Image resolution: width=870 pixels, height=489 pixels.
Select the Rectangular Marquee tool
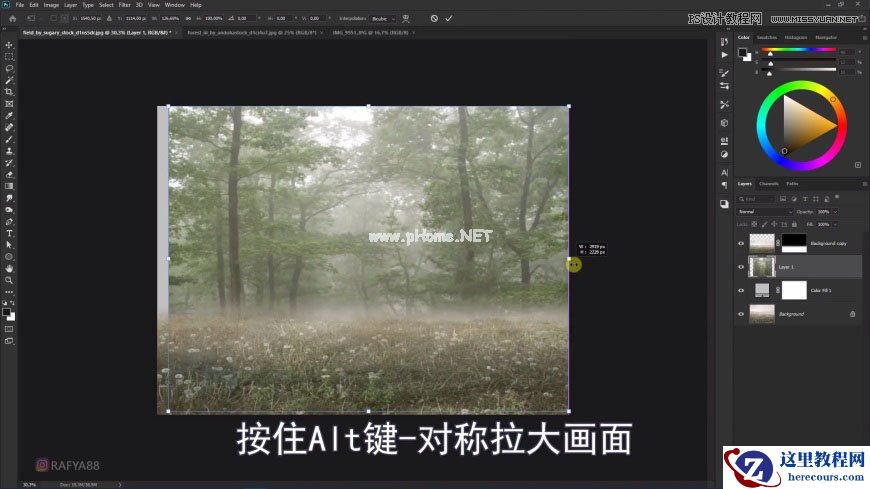tap(9, 57)
